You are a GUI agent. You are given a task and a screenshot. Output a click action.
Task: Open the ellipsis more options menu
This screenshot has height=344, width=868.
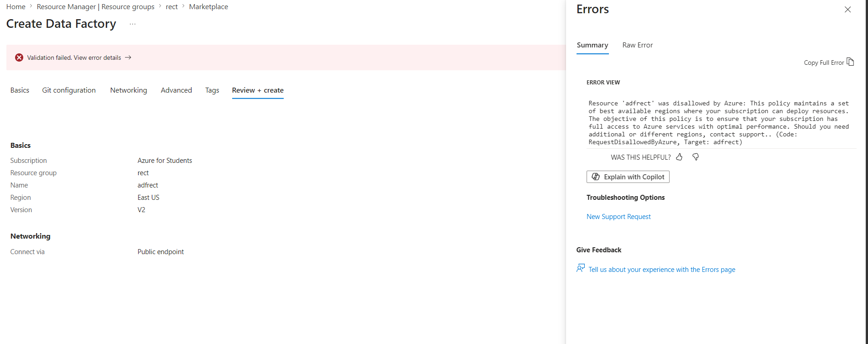tap(132, 24)
